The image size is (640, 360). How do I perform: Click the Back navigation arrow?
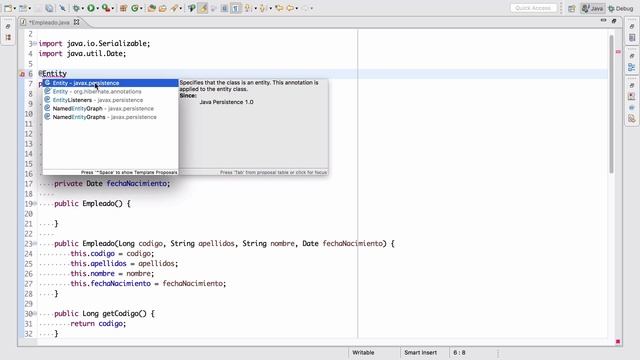click(290, 8)
